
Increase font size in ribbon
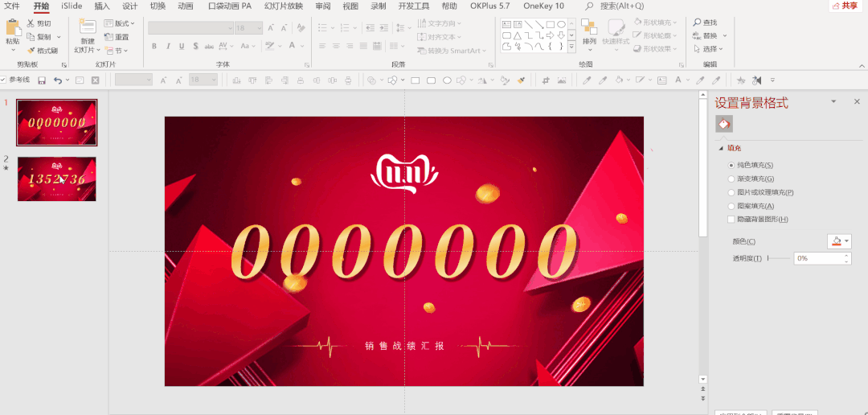pyautogui.click(x=271, y=27)
